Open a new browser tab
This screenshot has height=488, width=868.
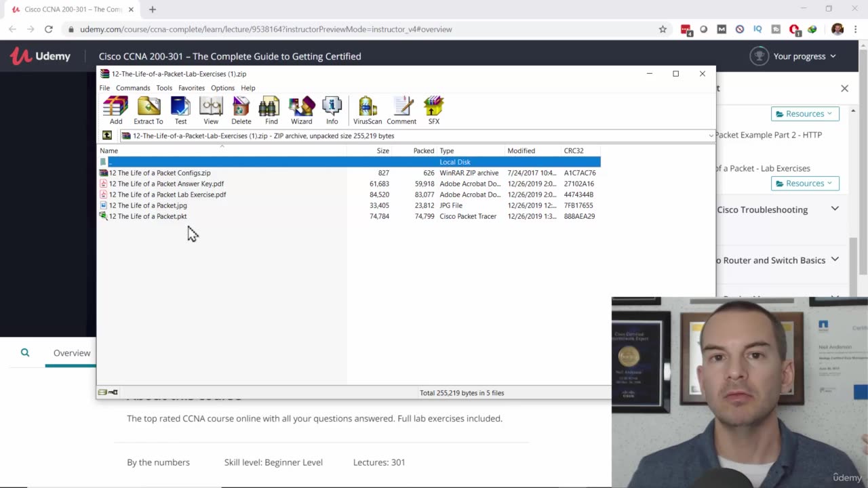pyautogui.click(x=153, y=9)
